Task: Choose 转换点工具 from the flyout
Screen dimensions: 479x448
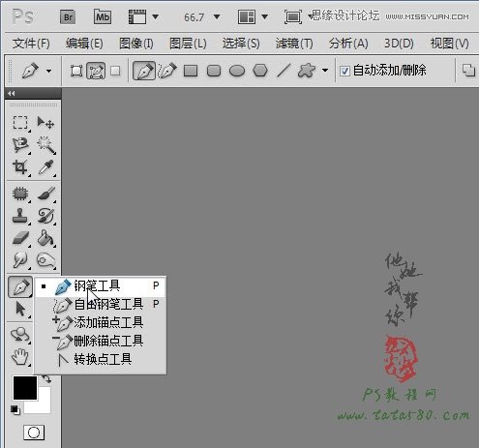Action: point(101,359)
